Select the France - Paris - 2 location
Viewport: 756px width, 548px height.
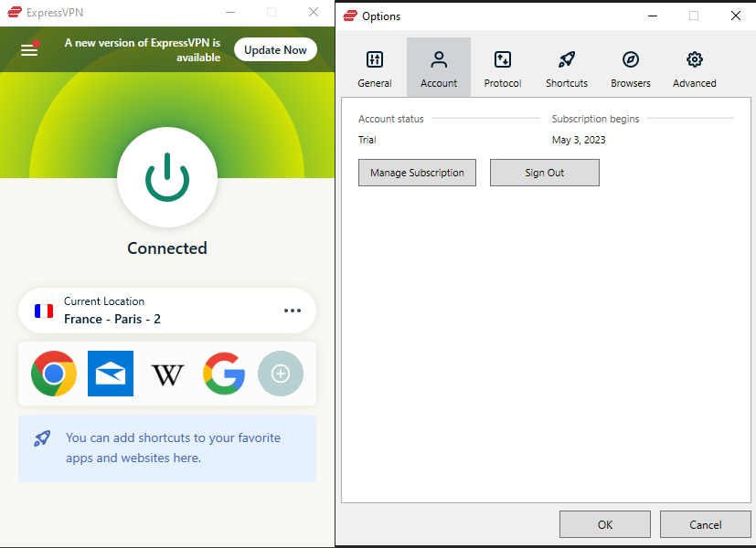point(167,311)
